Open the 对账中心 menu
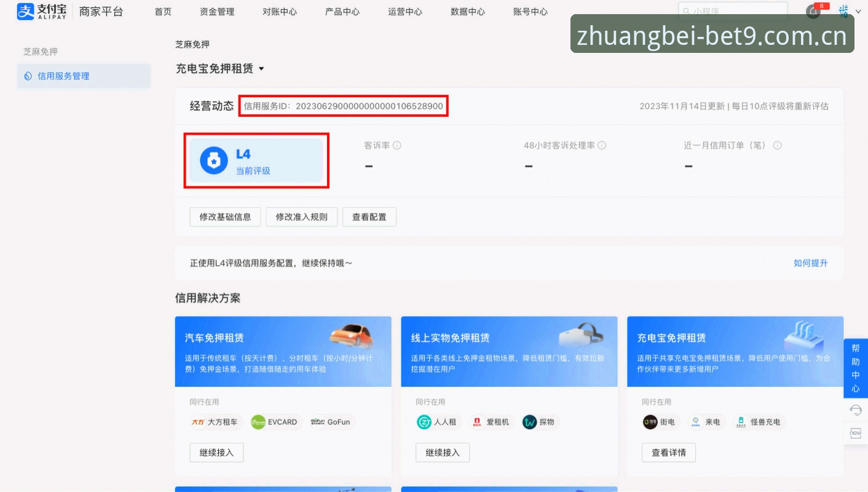The width and height of the screenshot is (868, 492). pos(280,12)
